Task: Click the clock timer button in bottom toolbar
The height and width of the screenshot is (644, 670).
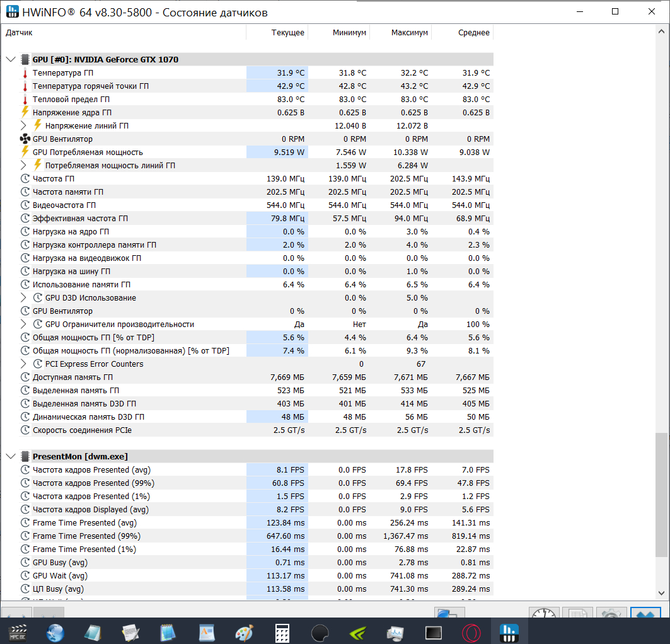Action: (x=544, y=612)
